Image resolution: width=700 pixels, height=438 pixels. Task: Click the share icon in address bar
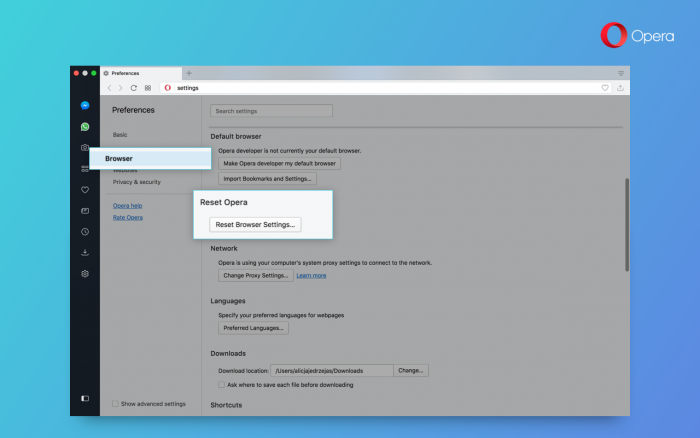[x=620, y=88]
